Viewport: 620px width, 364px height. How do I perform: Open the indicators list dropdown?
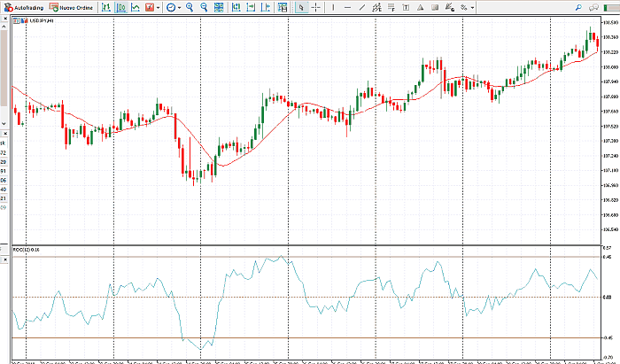pos(152,7)
